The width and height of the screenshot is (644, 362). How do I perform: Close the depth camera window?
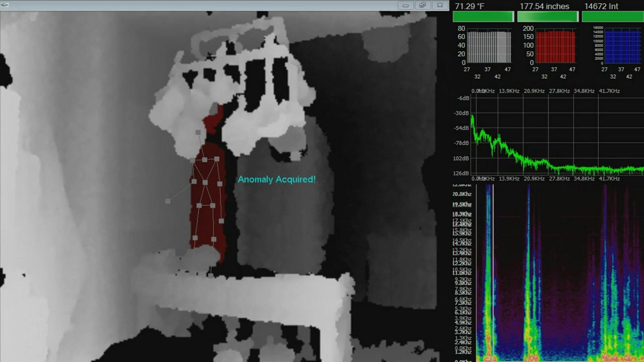(x=440, y=6)
